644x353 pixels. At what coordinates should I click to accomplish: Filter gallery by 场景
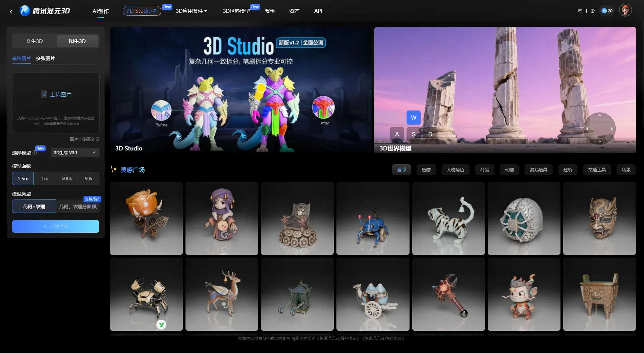626,170
